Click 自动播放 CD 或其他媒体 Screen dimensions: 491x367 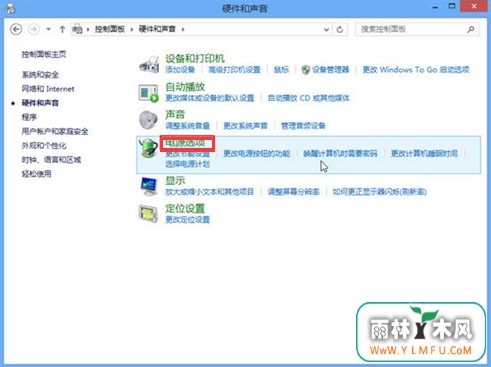click(309, 98)
